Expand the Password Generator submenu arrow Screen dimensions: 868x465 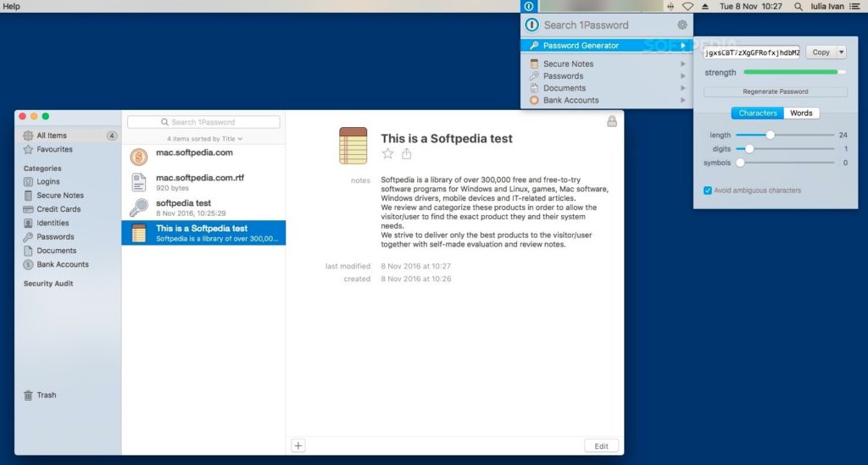pos(683,46)
